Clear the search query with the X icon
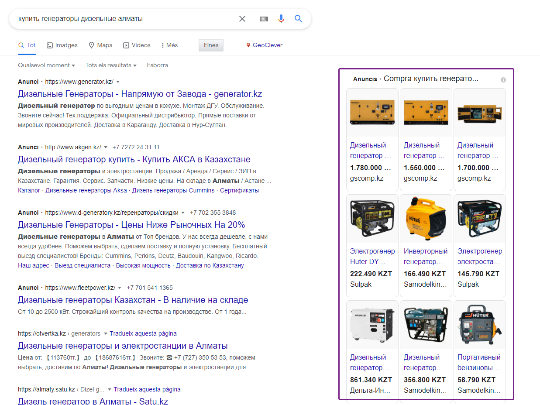This screenshot has height=405, width=540. coord(242,19)
